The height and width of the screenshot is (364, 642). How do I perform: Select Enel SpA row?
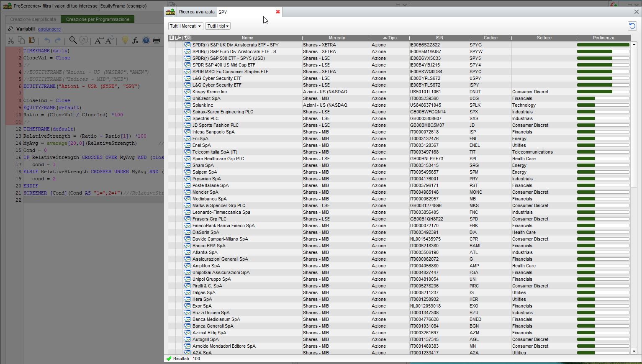(399, 145)
